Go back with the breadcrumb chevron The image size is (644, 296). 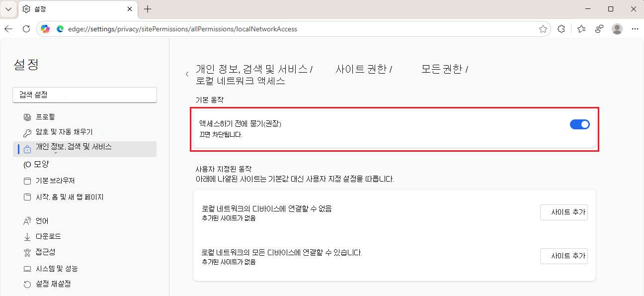tap(187, 74)
